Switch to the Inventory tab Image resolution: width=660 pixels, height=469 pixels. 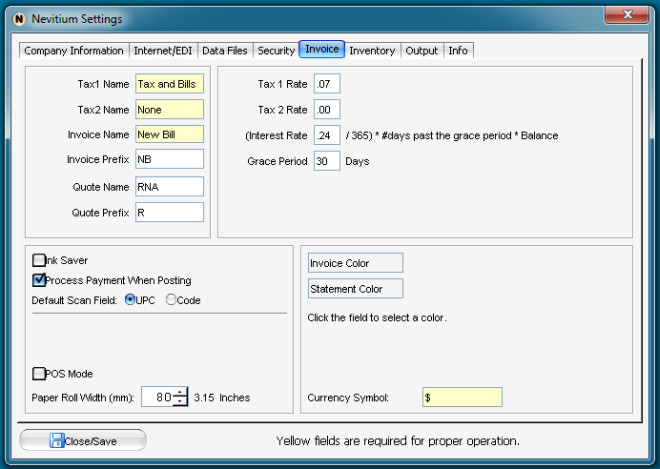(x=372, y=51)
